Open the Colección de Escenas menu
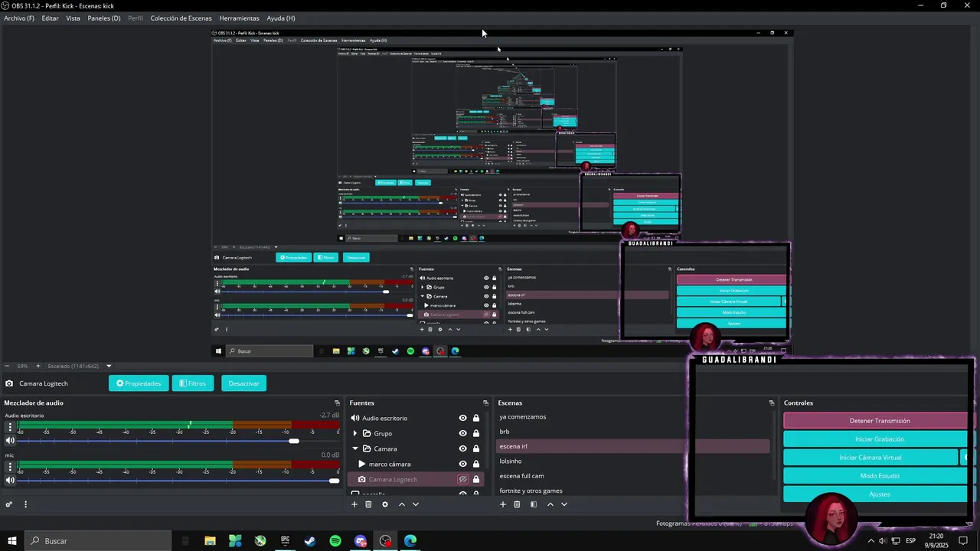 coord(181,18)
